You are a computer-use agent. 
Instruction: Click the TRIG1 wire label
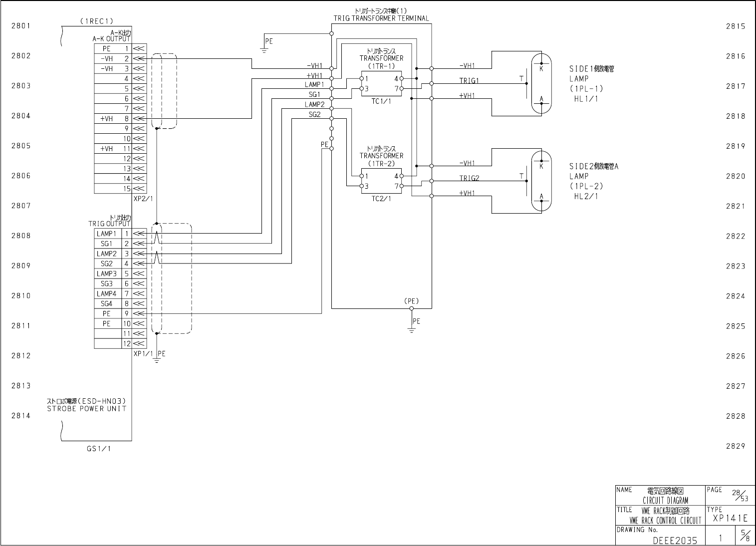pyautogui.click(x=469, y=80)
